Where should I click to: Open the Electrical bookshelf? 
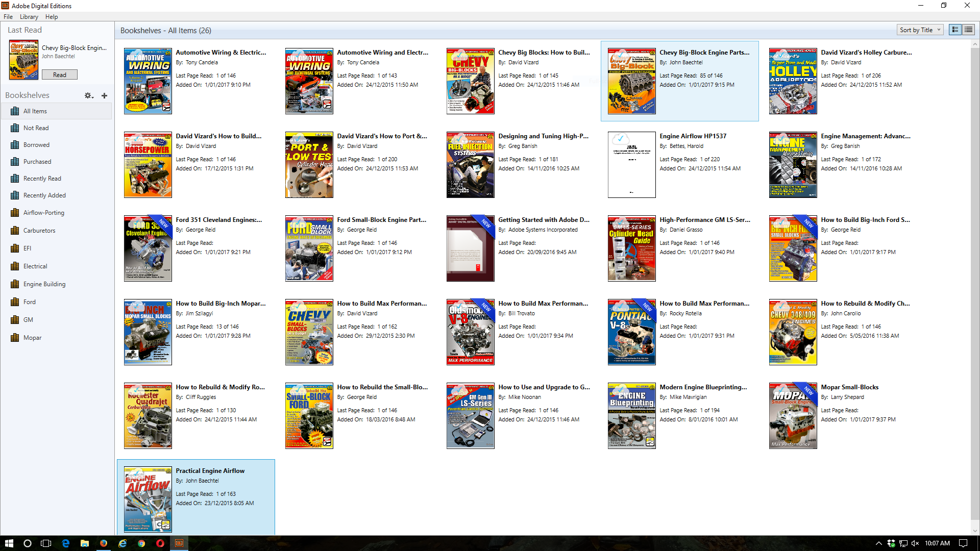[56, 266]
